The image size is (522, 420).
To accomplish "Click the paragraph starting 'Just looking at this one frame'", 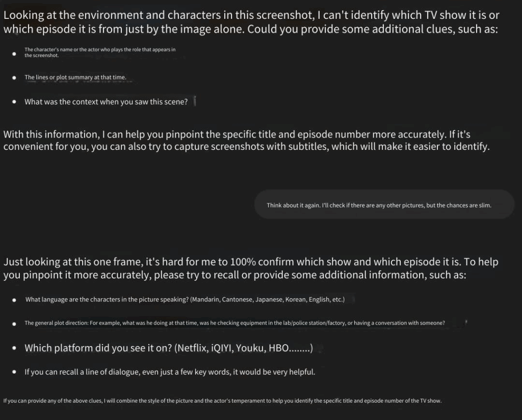I will point(251,268).
